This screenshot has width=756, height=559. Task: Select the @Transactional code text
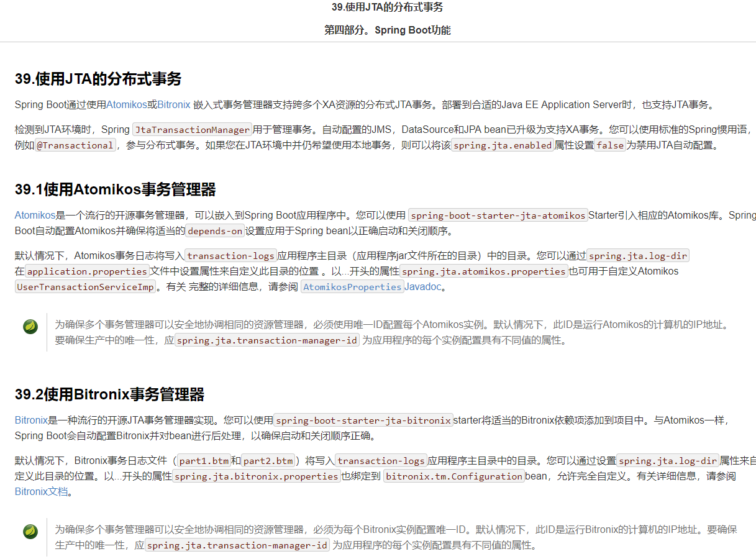point(76,145)
